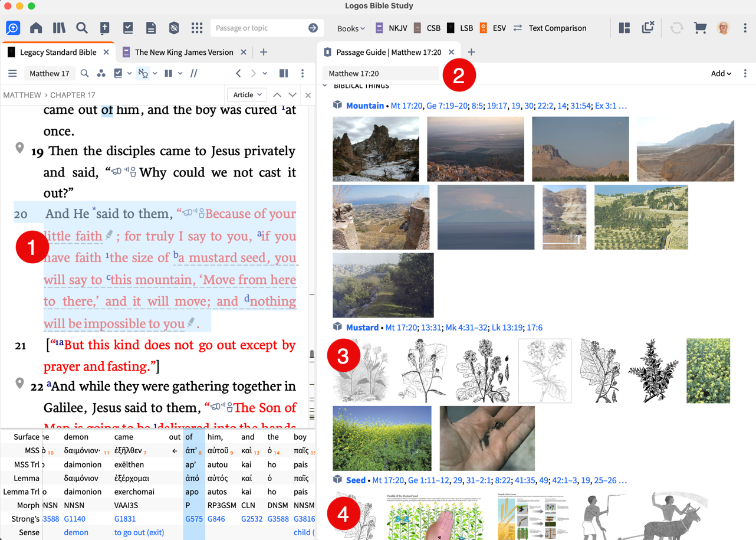Close The New King James Version tab
The image size is (756, 540).
244,52
